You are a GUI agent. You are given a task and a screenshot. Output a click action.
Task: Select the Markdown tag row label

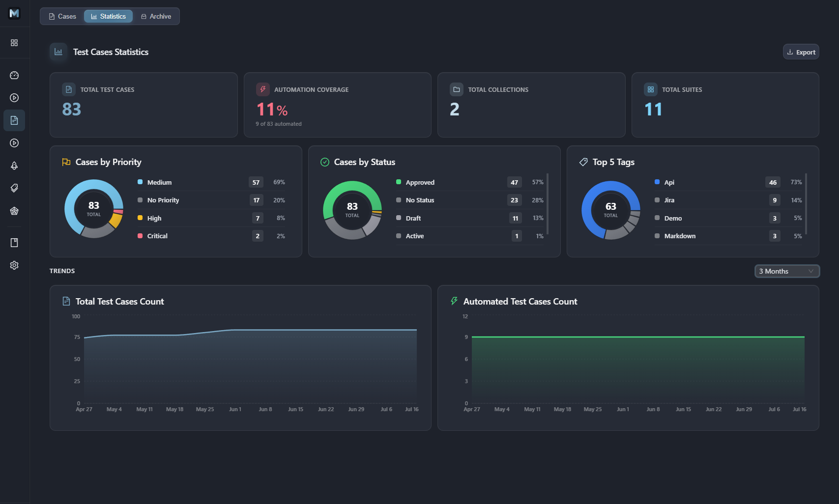point(680,236)
